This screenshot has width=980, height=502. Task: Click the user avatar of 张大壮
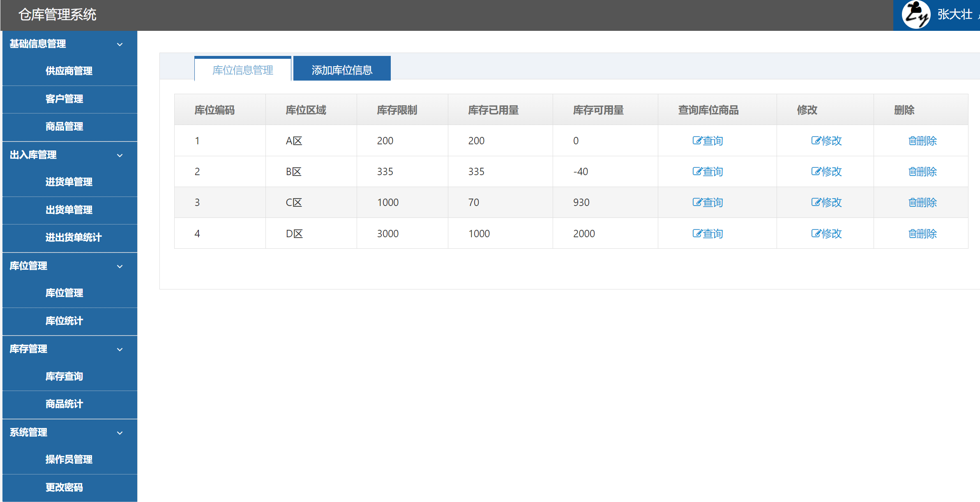(x=917, y=15)
